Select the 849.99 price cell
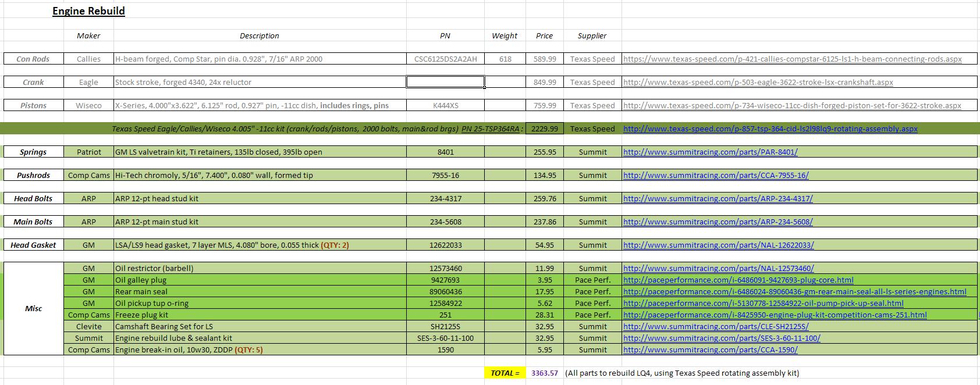980x385 pixels. pyautogui.click(x=545, y=82)
